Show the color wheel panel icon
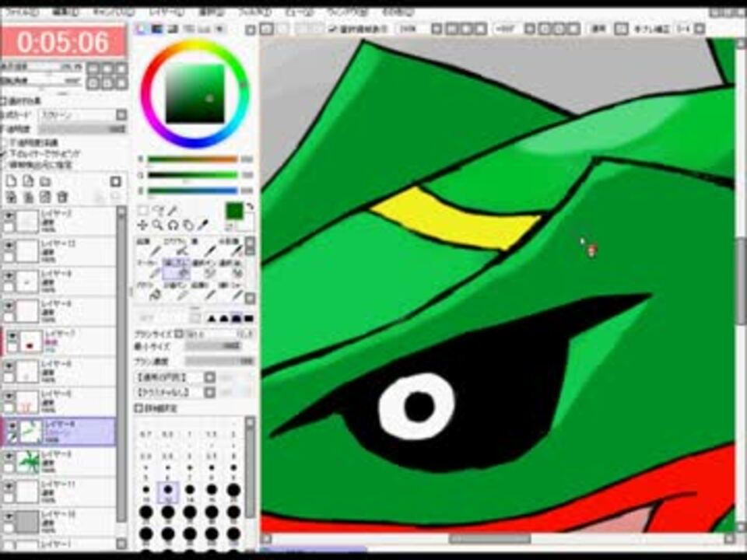 (141, 29)
